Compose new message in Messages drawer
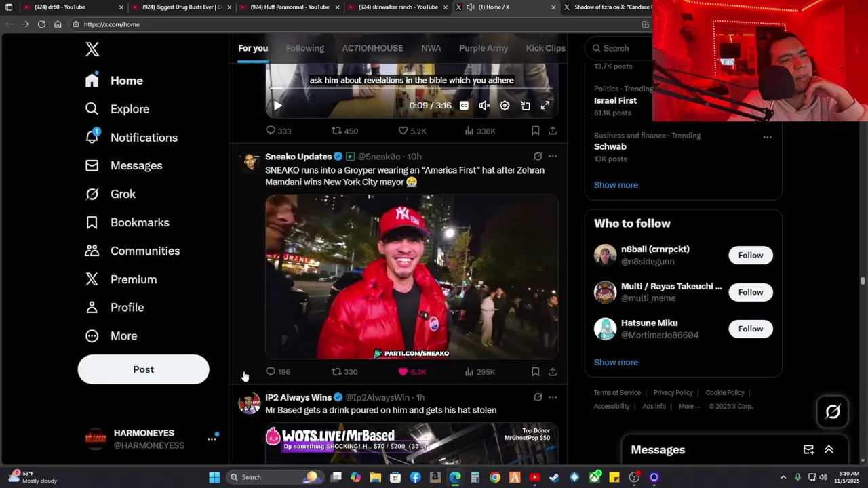 pyautogui.click(x=808, y=450)
